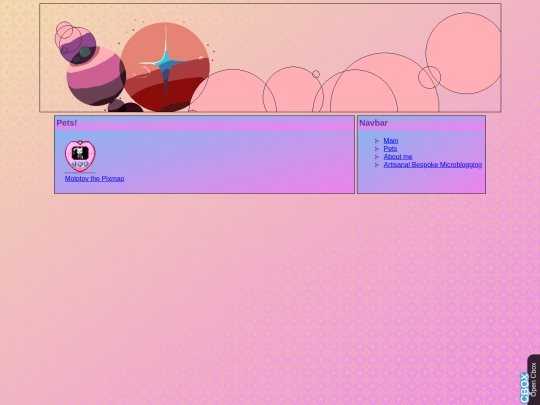The image size is (540, 405).
Task: Visit the Artisanal Bespoke Microblogging link
Action: [x=433, y=165]
